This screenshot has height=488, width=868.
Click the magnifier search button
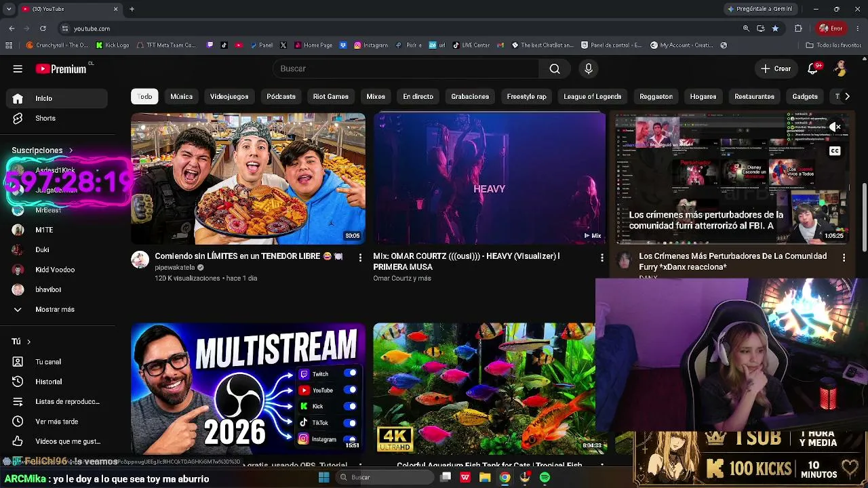pyautogui.click(x=555, y=68)
